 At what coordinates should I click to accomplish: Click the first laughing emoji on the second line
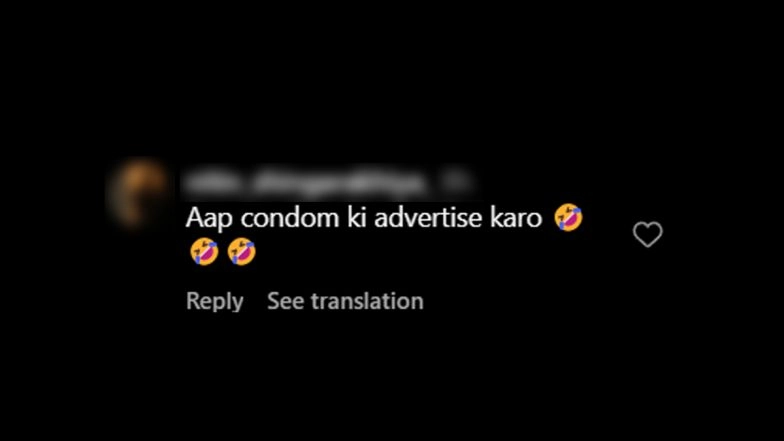204,252
